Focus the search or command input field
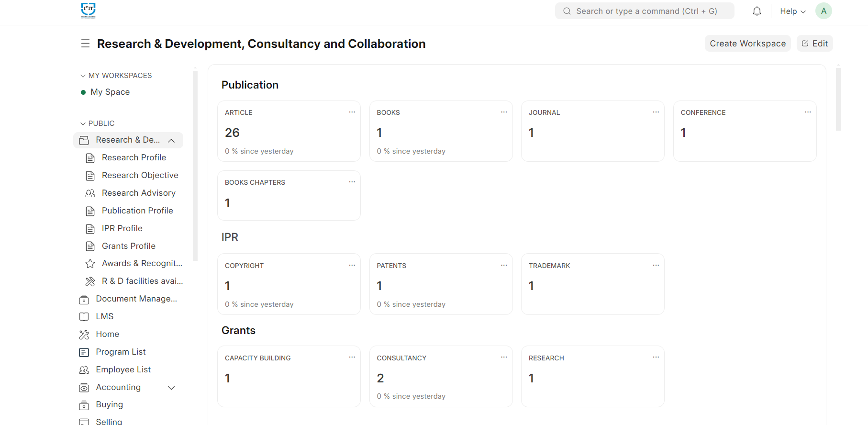This screenshot has height=425, width=868. 646,11
